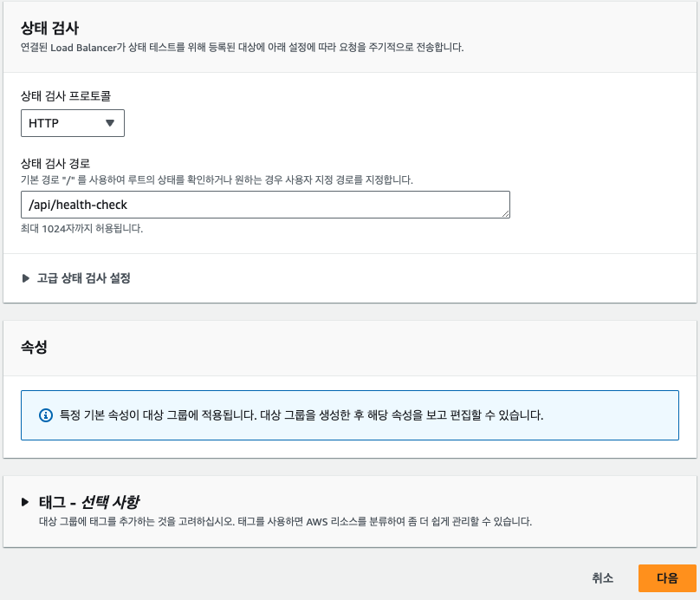
Task: Expand the 태그 - 선택 사항 section
Action: point(81,502)
